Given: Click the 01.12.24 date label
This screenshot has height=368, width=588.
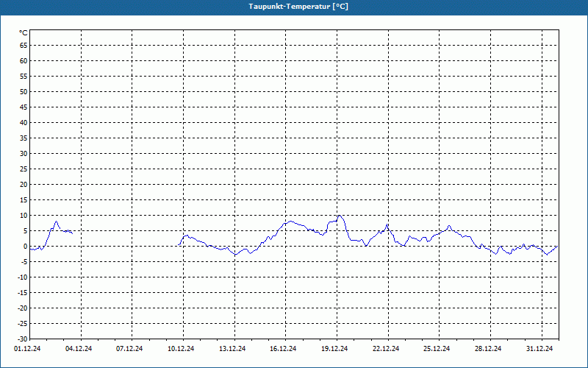Looking at the screenshot, I should pyautogui.click(x=27, y=349).
